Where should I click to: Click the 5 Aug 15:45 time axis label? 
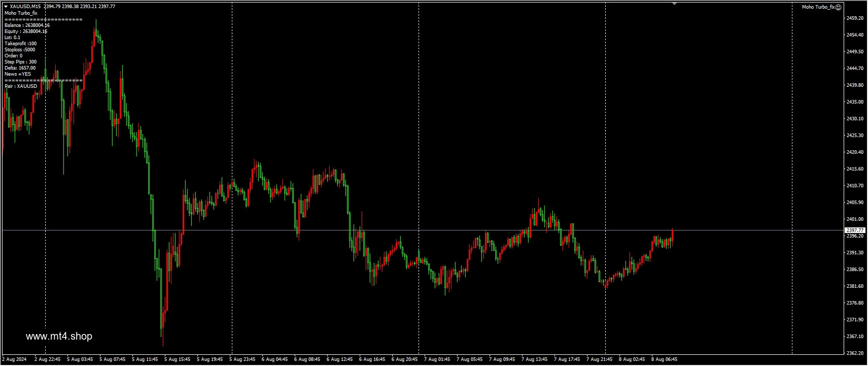178,360
